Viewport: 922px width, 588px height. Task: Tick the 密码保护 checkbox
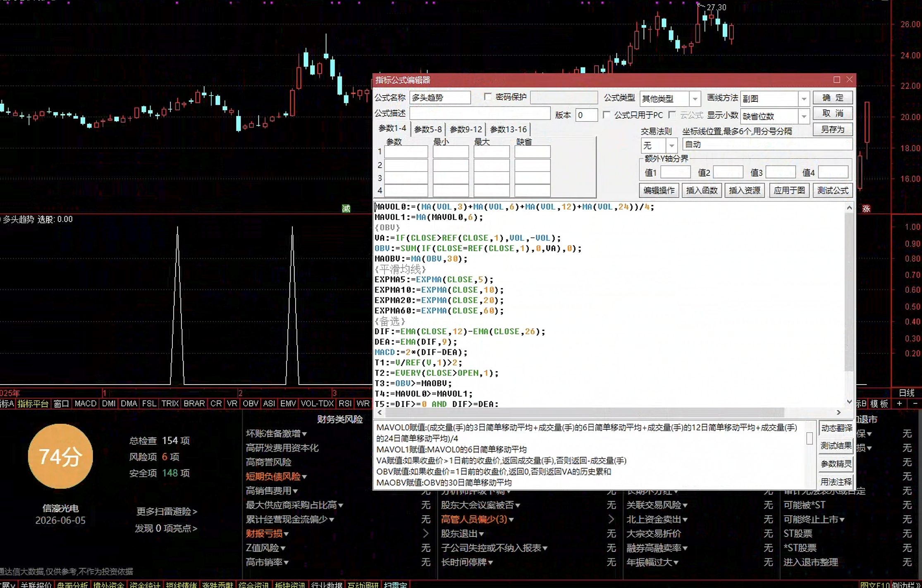tap(487, 97)
